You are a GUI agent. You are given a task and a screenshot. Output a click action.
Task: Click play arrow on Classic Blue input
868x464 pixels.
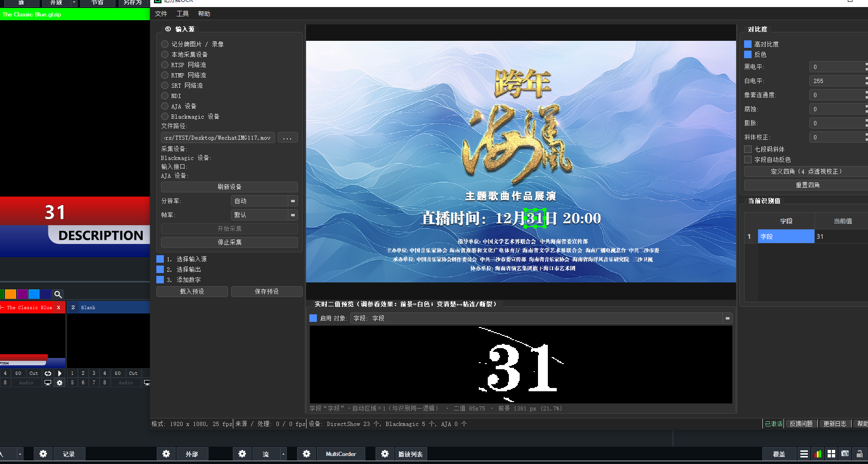60,373
